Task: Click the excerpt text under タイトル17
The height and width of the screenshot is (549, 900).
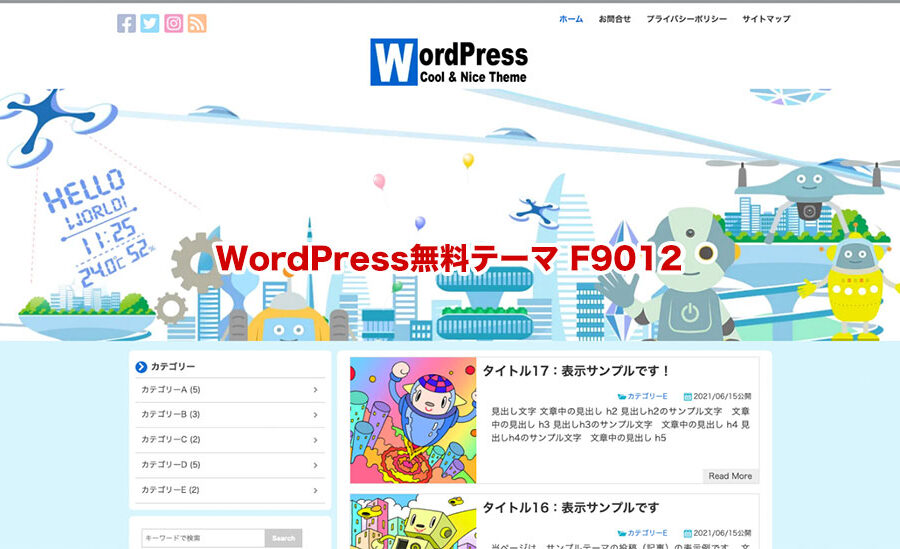Action: coord(620,424)
